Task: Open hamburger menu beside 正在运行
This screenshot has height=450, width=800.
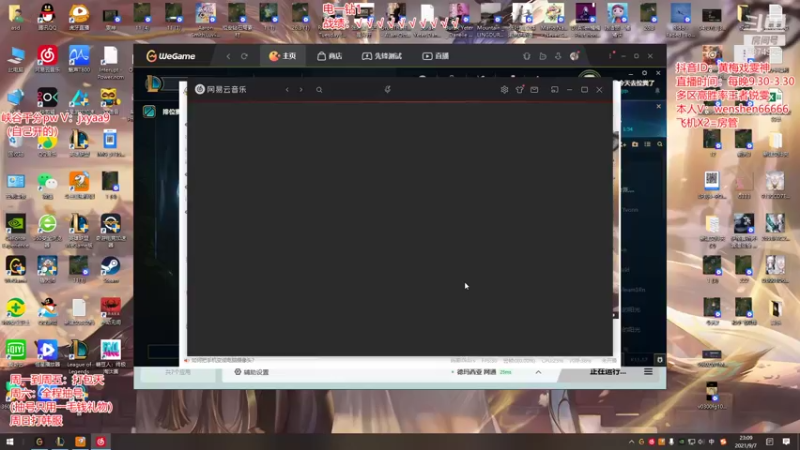Action: 648,372
